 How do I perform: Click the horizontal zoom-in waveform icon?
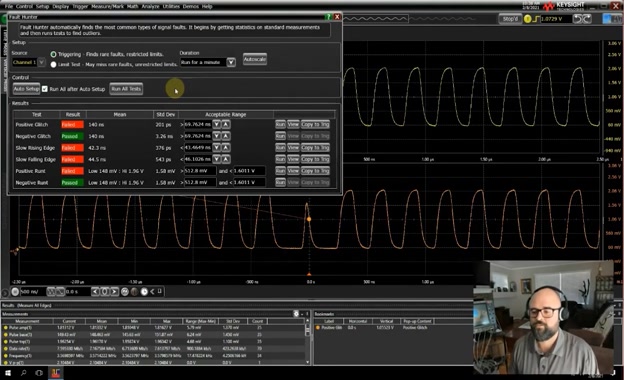pyautogui.click(x=60, y=292)
